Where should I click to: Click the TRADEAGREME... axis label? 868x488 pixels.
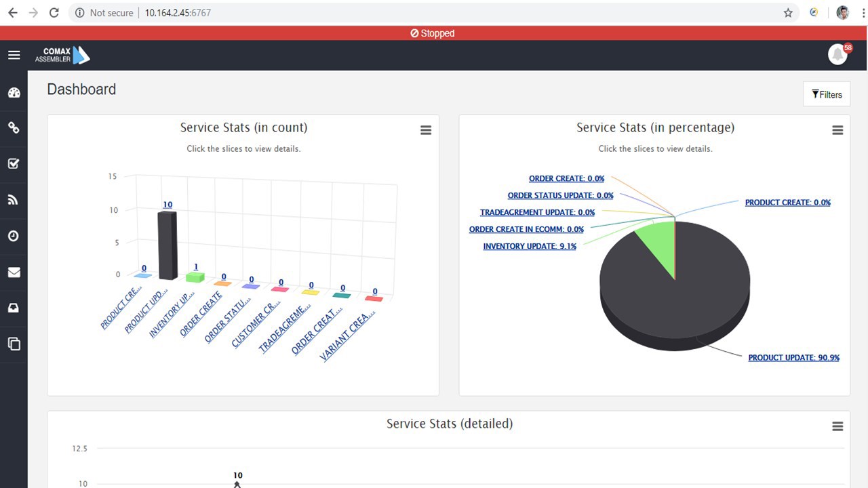285,328
